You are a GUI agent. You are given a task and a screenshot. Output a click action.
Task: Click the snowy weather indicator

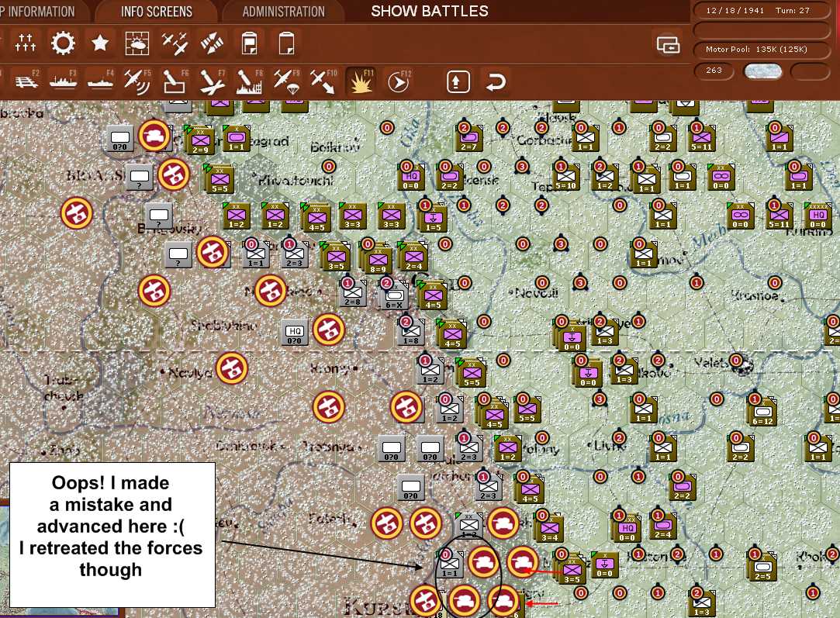tap(763, 71)
